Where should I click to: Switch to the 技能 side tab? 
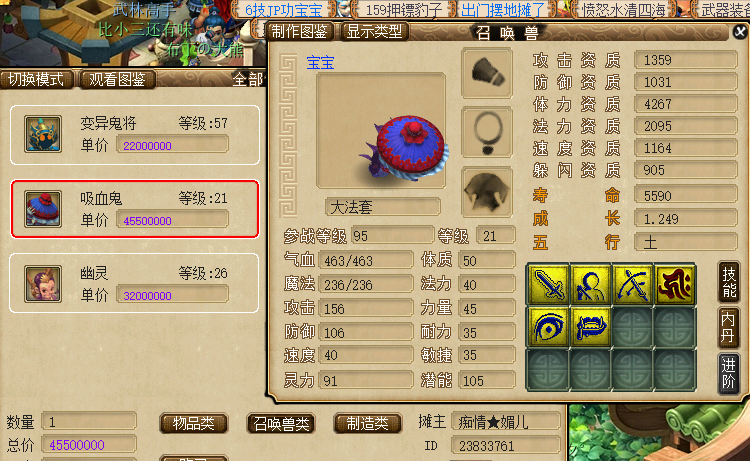point(728,282)
